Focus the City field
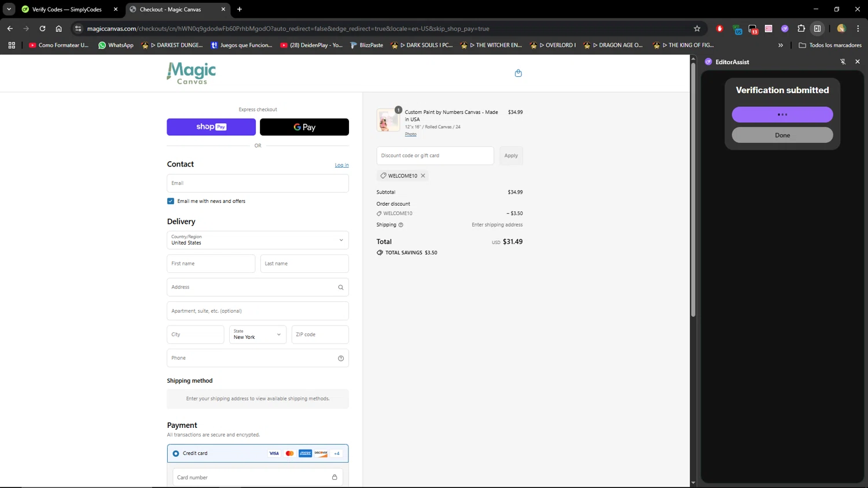The image size is (868, 488). (x=196, y=335)
